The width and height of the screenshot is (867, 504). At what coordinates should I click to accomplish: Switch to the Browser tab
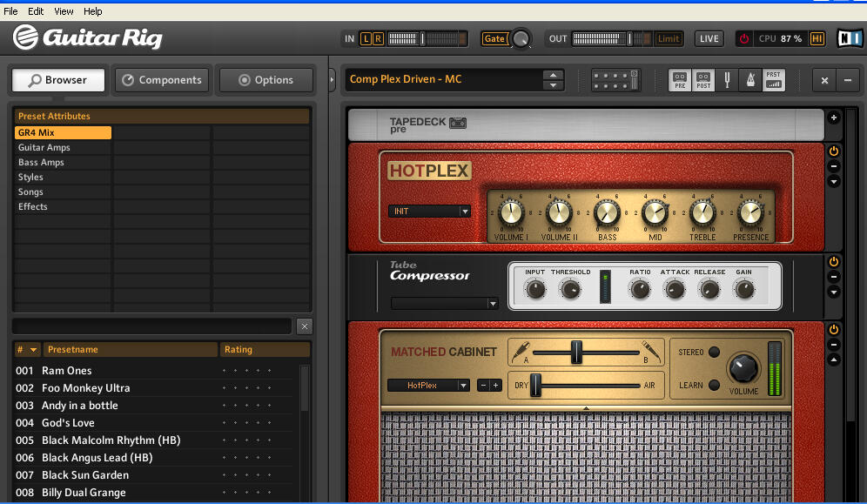pos(58,80)
